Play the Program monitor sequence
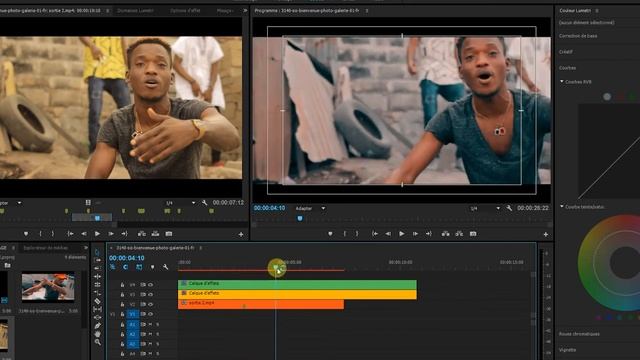 click(x=402, y=234)
